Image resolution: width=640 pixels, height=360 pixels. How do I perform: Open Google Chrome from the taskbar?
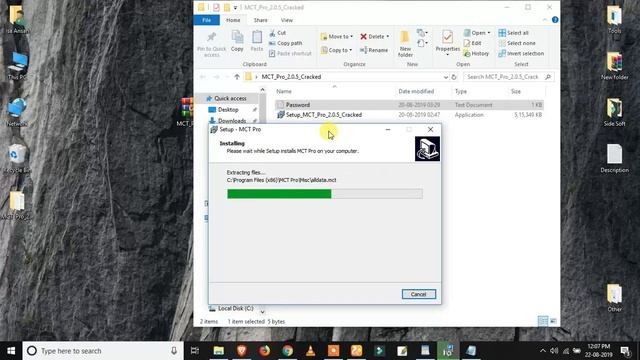pyautogui.click(x=287, y=351)
